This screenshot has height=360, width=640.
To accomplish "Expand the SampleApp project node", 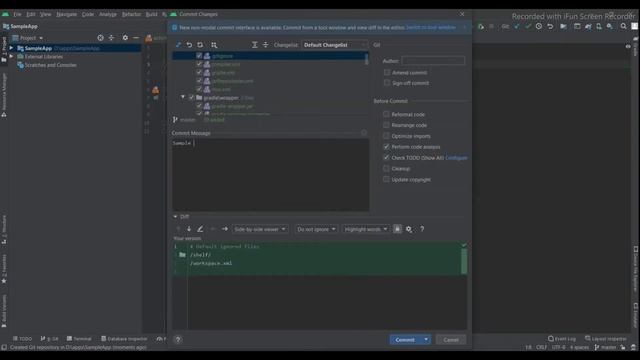I will [11, 48].
